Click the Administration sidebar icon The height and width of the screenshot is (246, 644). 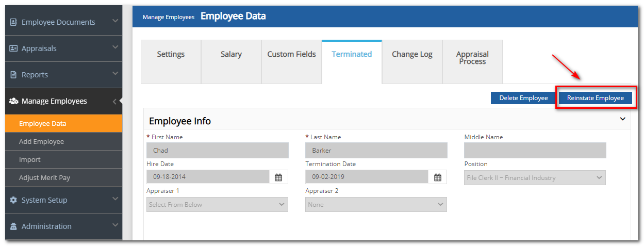coord(13,226)
